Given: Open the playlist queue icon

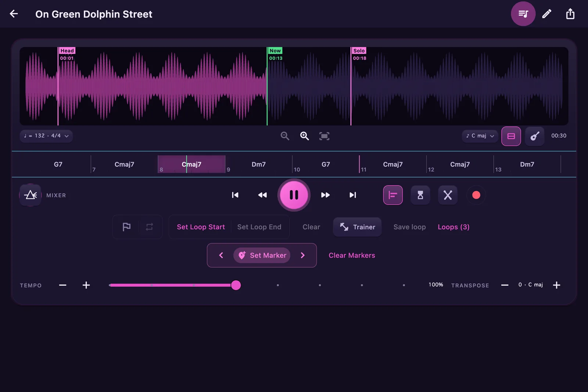Looking at the screenshot, I should 523,14.
